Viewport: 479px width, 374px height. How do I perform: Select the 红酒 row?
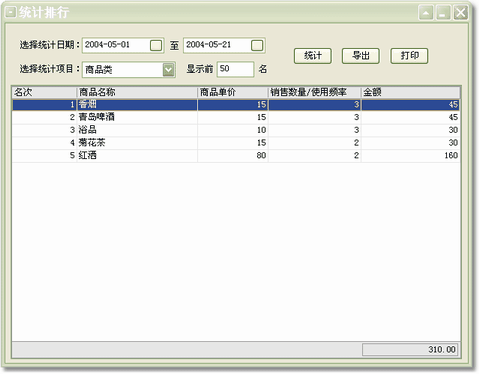[x=236, y=155]
